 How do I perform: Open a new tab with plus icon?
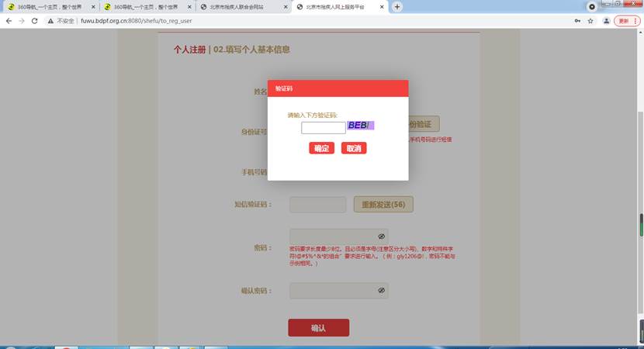[x=397, y=6]
